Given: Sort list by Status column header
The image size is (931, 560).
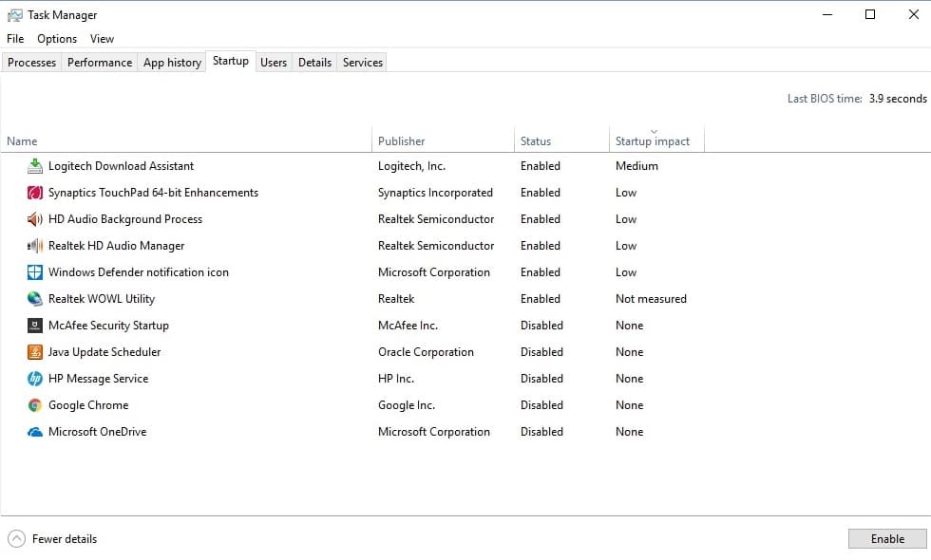Looking at the screenshot, I should click(x=536, y=141).
